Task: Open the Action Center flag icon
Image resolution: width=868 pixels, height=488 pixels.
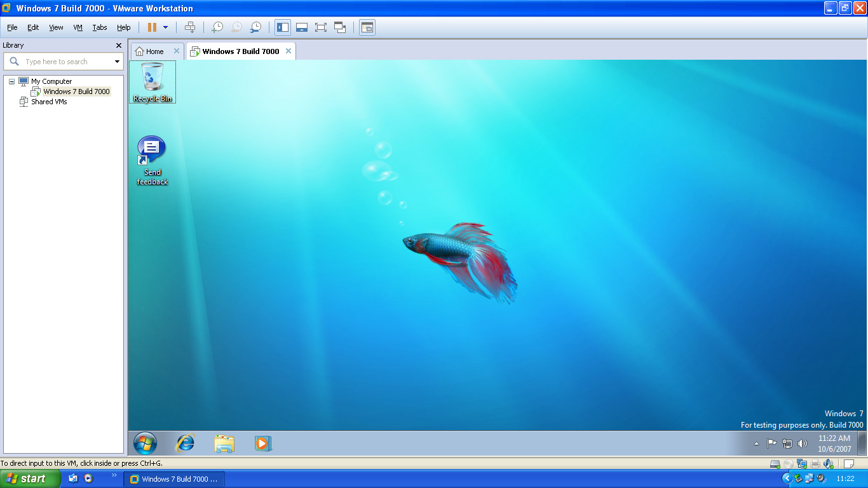Action: coord(772,444)
